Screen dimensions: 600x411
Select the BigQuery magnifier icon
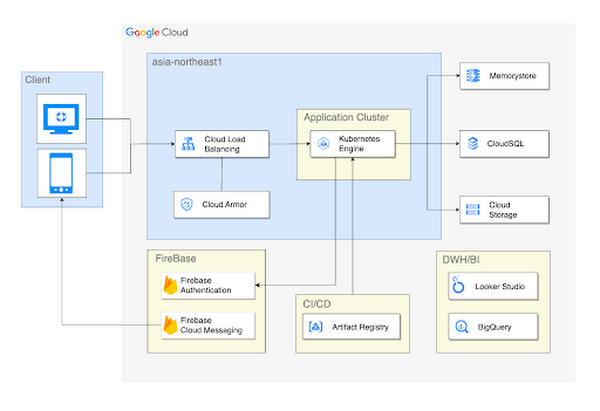click(461, 327)
